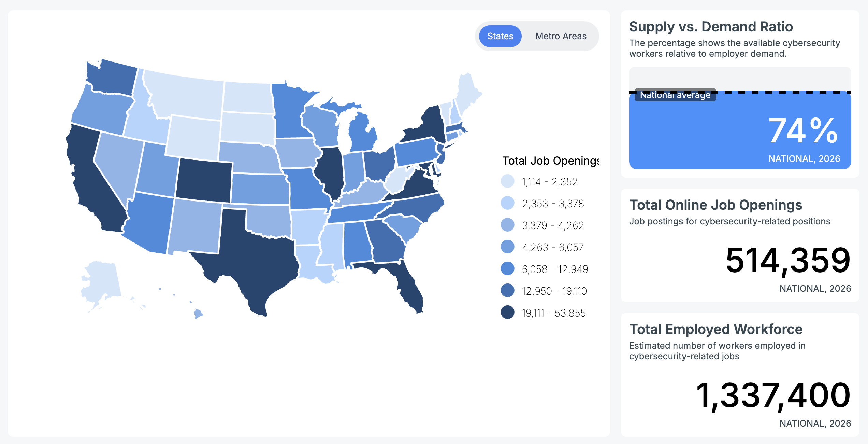Click the 1,114 - 2,352 legend swatch
The height and width of the screenshot is (444, 868).
pyautogui.click(x=507, y=181)
